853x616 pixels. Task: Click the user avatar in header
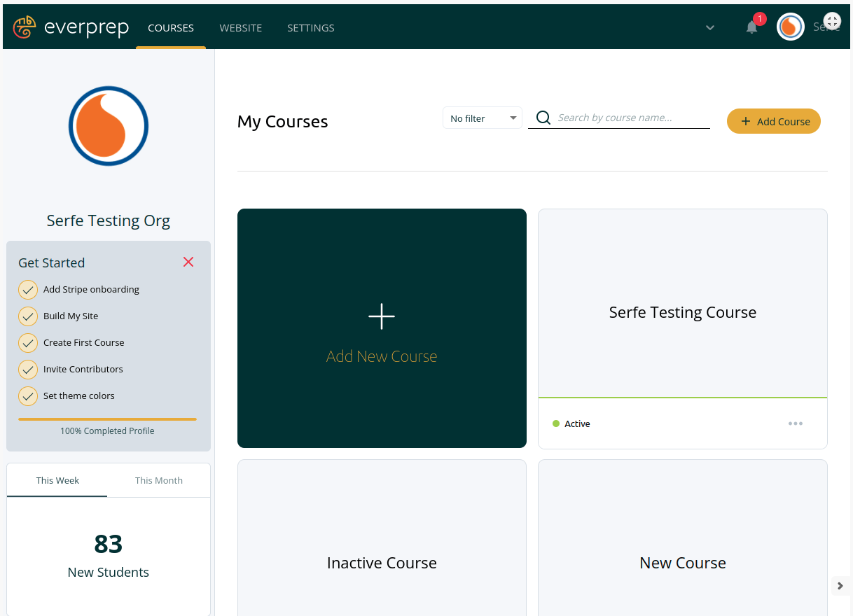(x=790, y=27)
